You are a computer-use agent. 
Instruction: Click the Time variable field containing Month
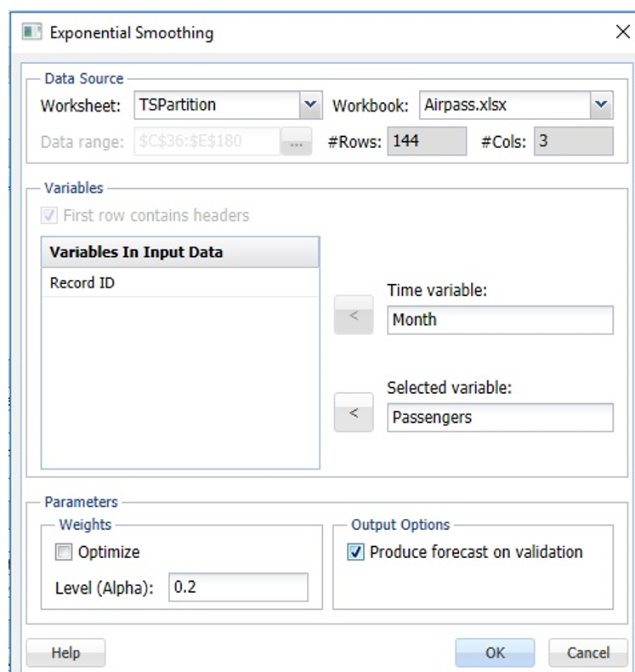coord(499,320)
